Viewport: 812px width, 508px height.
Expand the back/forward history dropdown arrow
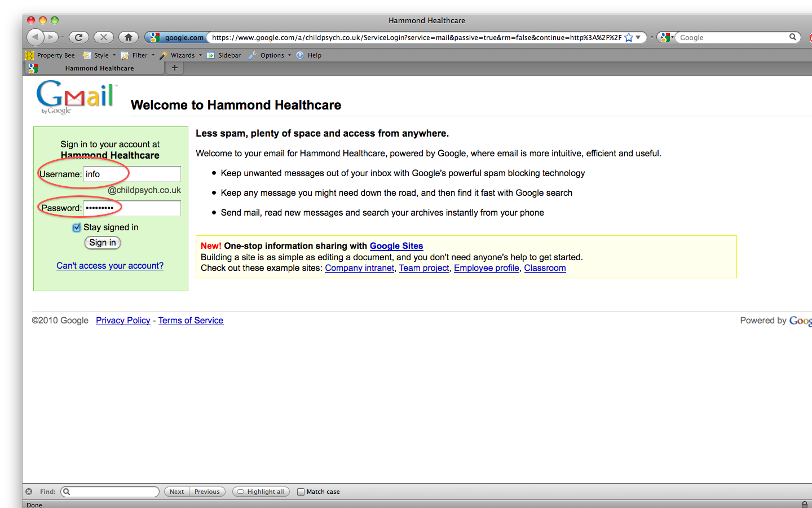point(62,38)
